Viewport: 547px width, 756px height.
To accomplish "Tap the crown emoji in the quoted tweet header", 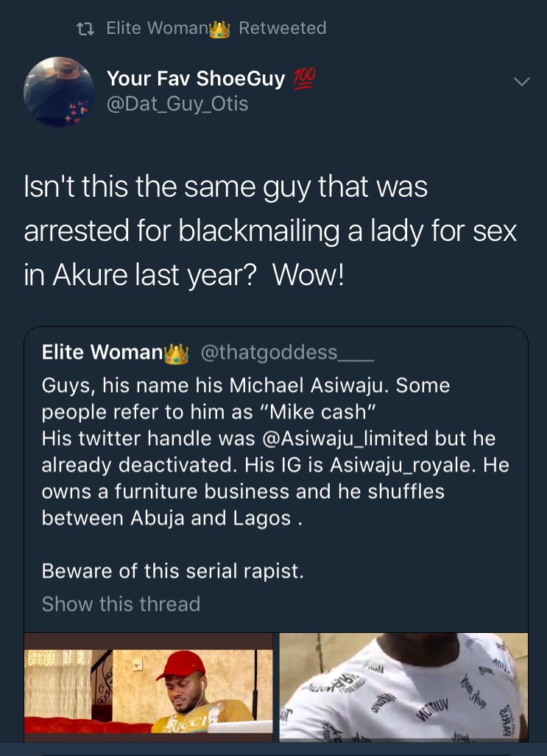I will click(x=177, y=354).
